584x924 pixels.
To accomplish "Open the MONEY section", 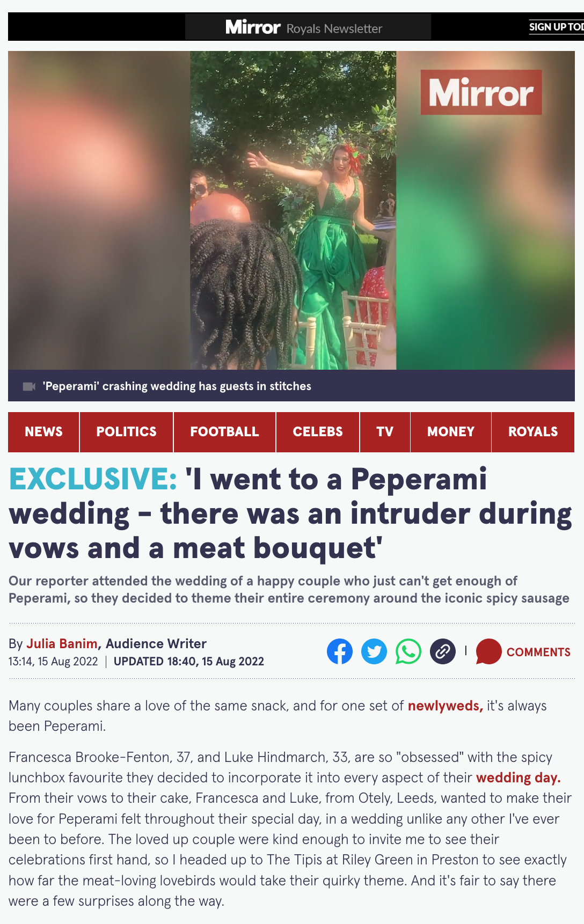I will click(451, 432).
